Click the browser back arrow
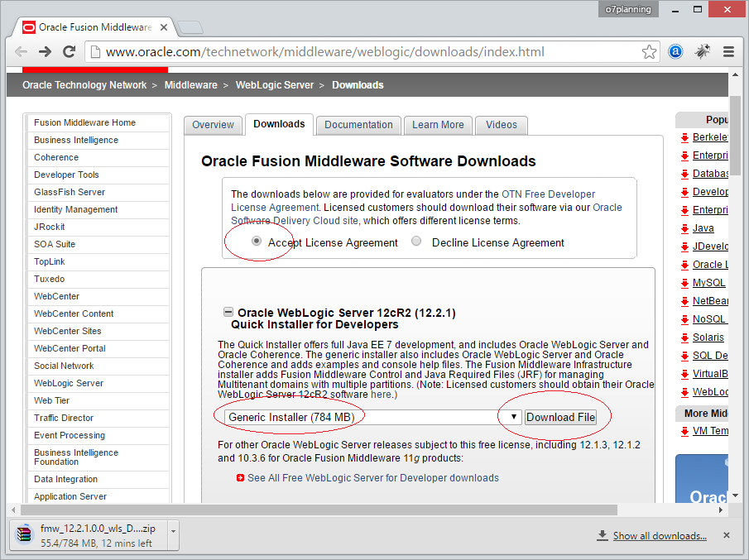This screenshot has height=560, width=749. pyautogui.click(x=21, y=51)
